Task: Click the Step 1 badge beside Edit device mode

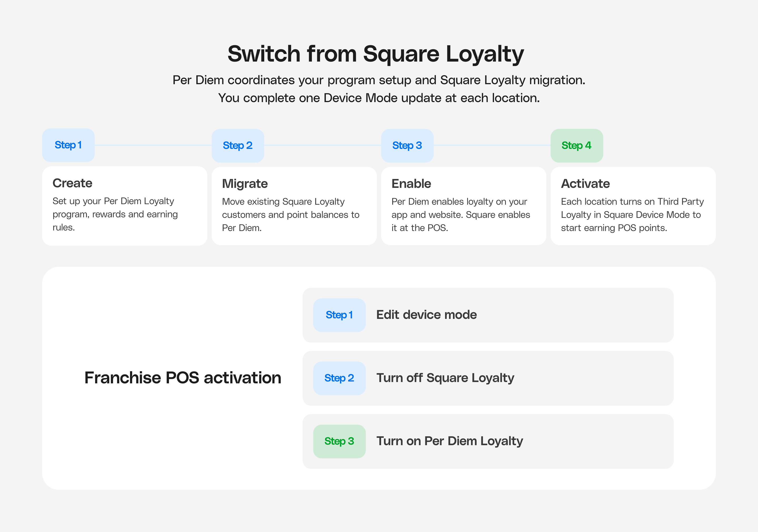Action: (339, 315)
